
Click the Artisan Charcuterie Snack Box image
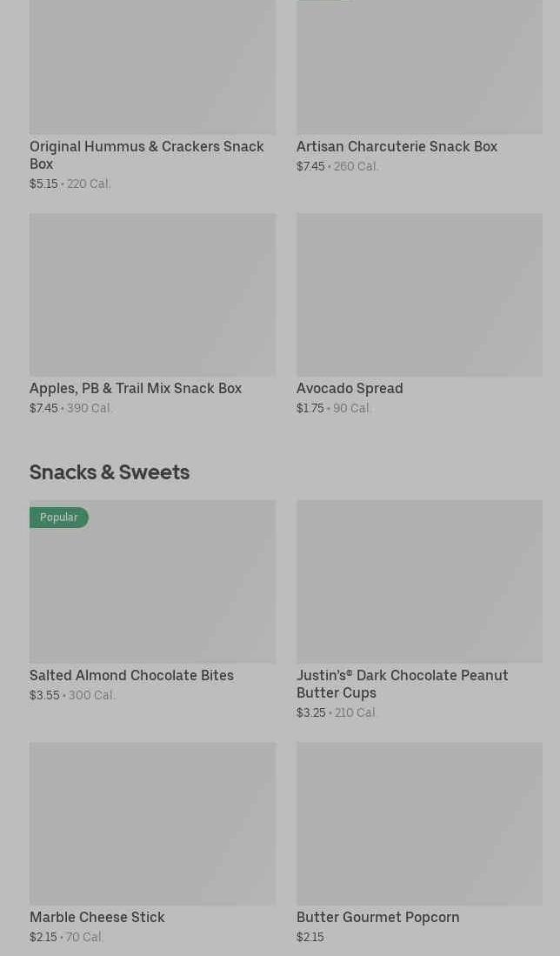[419, 67]
